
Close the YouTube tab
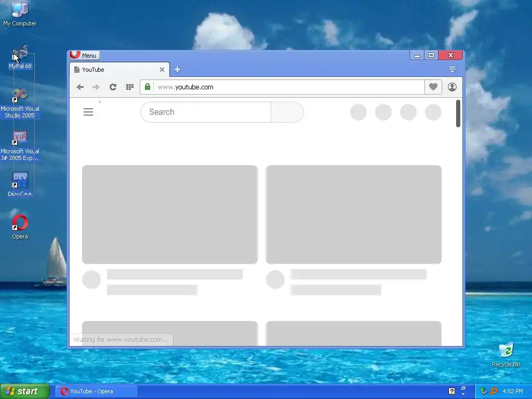point(162,70)
